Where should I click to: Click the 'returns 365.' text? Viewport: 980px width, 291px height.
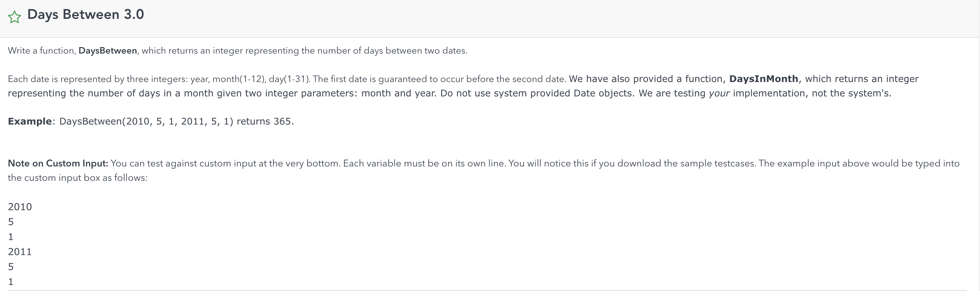click(x=265, y=121)
